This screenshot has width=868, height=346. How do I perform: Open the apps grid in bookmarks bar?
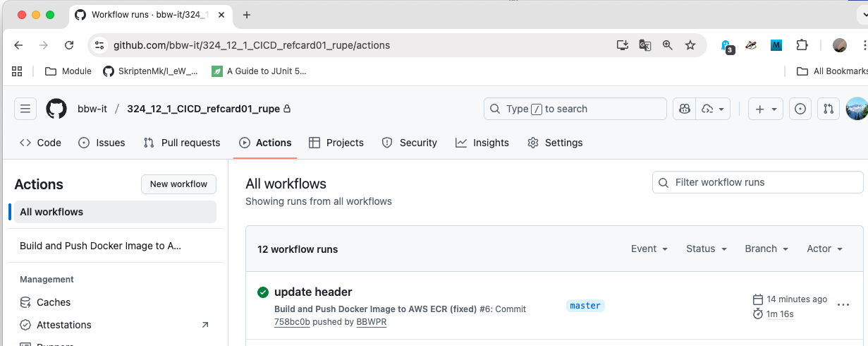(17, 71)
